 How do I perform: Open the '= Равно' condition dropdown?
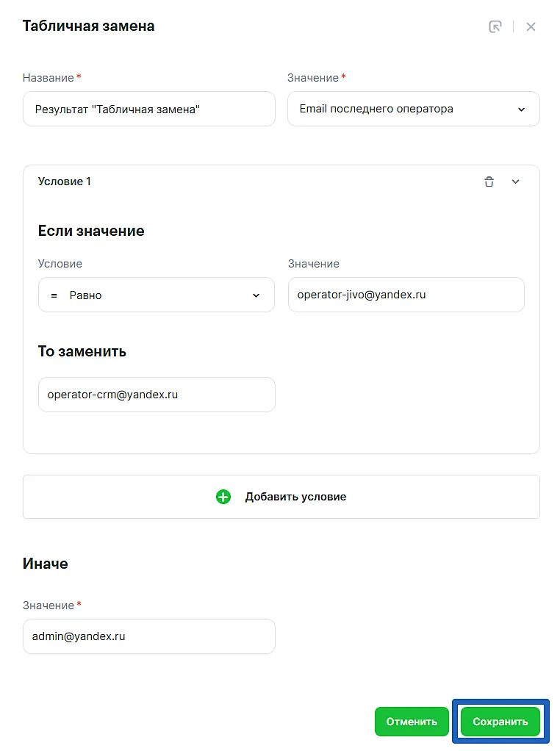(156, 295)
